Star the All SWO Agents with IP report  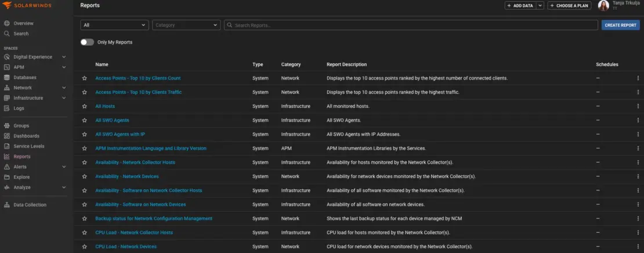point(85,134)
